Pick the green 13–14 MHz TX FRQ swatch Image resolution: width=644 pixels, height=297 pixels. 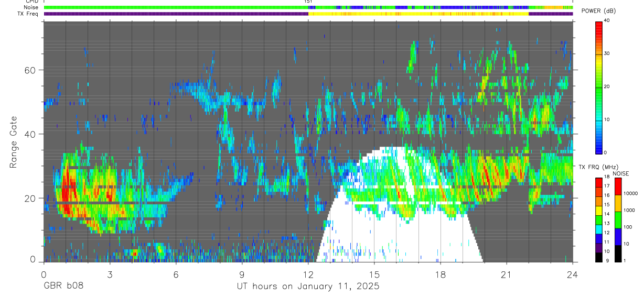[x=599, y=220]
